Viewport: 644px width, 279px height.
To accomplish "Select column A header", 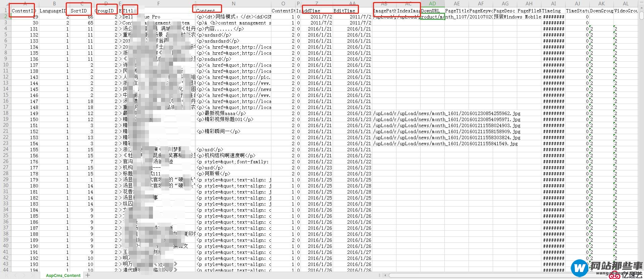I will coord(25,3).
